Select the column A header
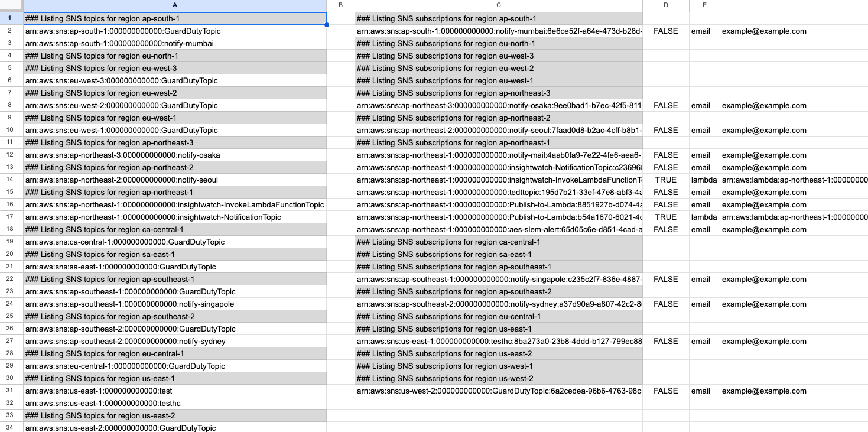The image size is (868, 432). [175, 5]
